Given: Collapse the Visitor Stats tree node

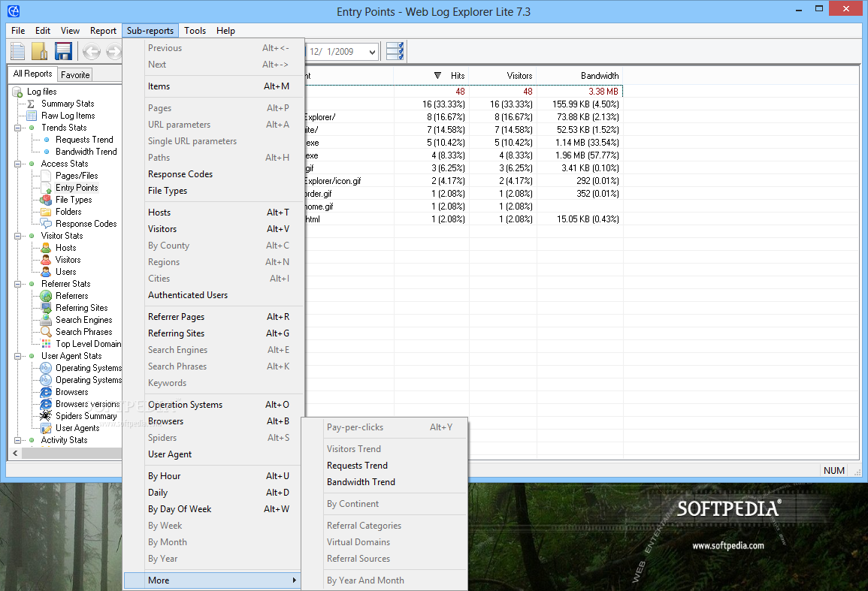Looking at the screenshot, I should pyautogui.click(x=18, y=236).
